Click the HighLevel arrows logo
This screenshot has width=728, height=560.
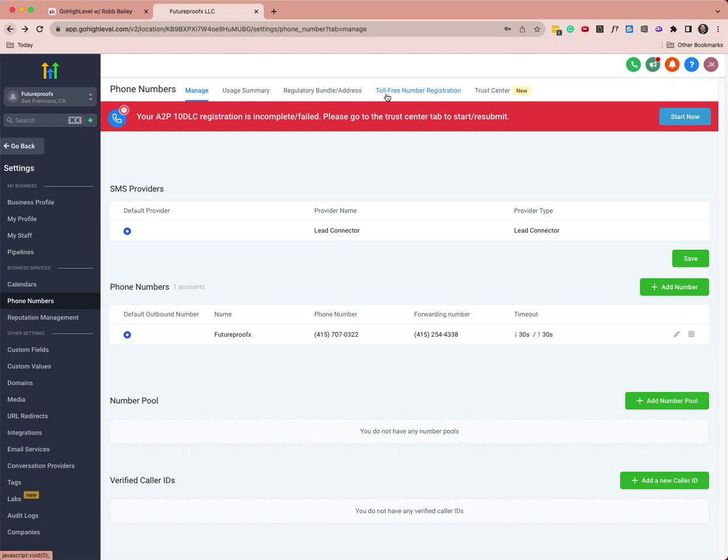click(x=50, y=70)
